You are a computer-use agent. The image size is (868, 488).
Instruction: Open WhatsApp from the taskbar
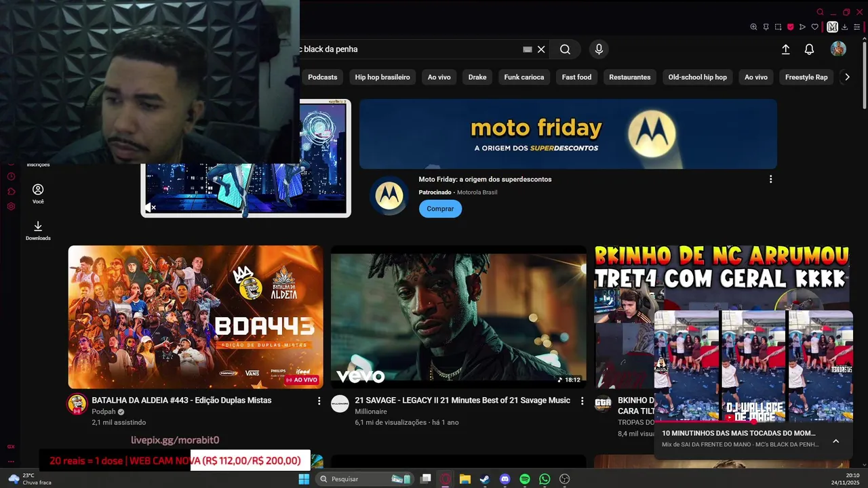[x=545, y=479]
